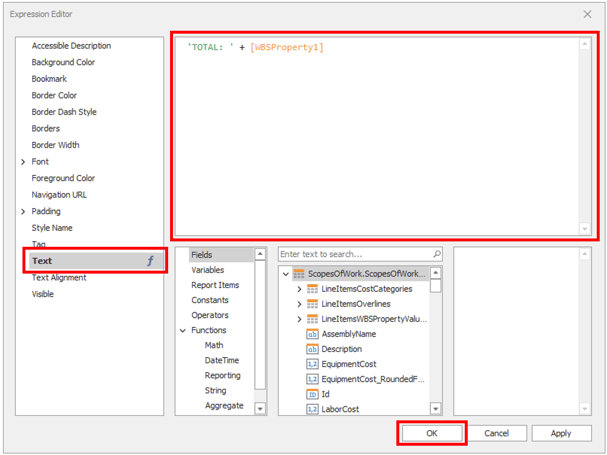Select the EquipmentCost field
This screenshot has width=607, height=455.
(x=349, y=364)
